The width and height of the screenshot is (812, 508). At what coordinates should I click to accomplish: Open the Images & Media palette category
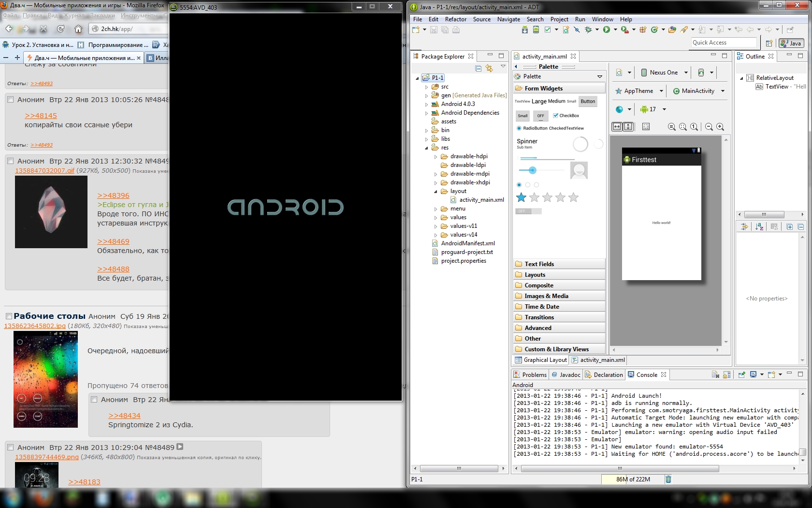[x=559, y=296]
